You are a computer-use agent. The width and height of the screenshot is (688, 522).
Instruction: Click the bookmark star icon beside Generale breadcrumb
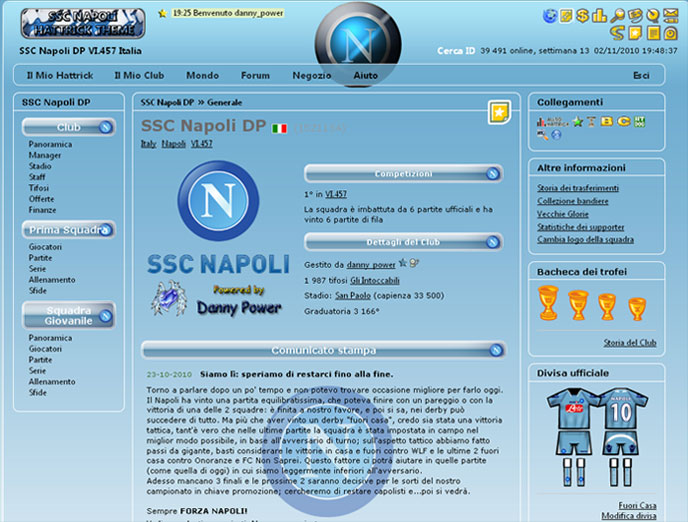499,112
